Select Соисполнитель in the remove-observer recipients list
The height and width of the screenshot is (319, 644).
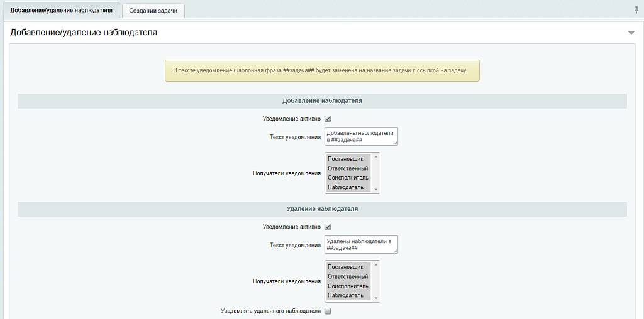pyautogui.click(x=348, y=286)
